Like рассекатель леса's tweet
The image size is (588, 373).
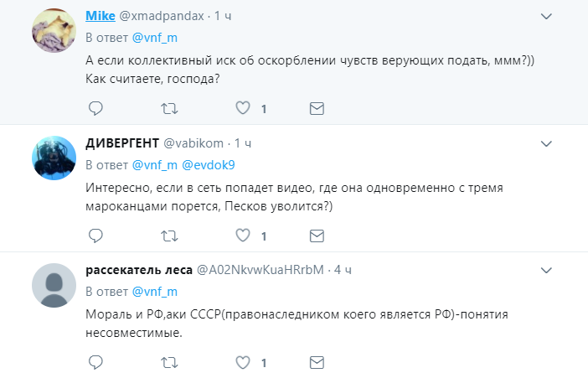coord(243,363)
